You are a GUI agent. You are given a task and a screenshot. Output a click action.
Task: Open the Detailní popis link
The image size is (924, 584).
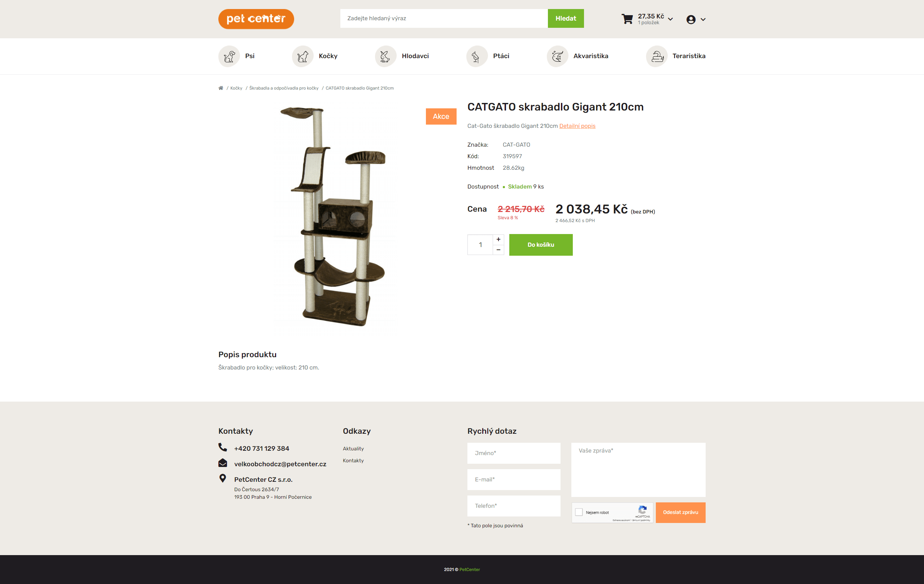coord(577,126)
